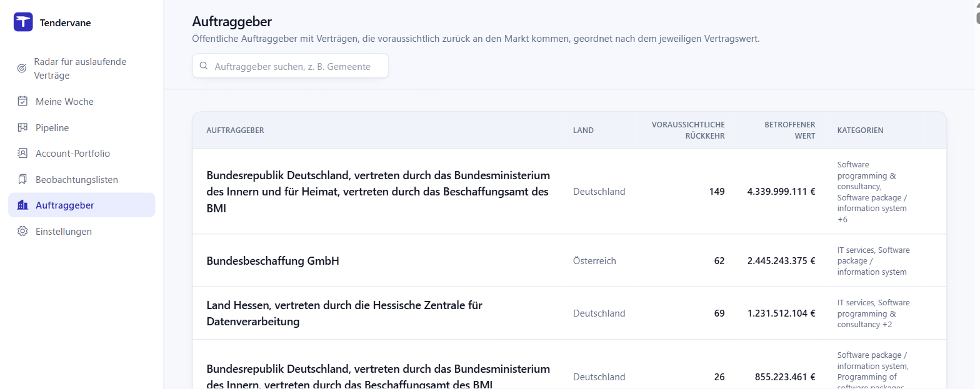Click the Kategorien column header

tap(860, 130)
